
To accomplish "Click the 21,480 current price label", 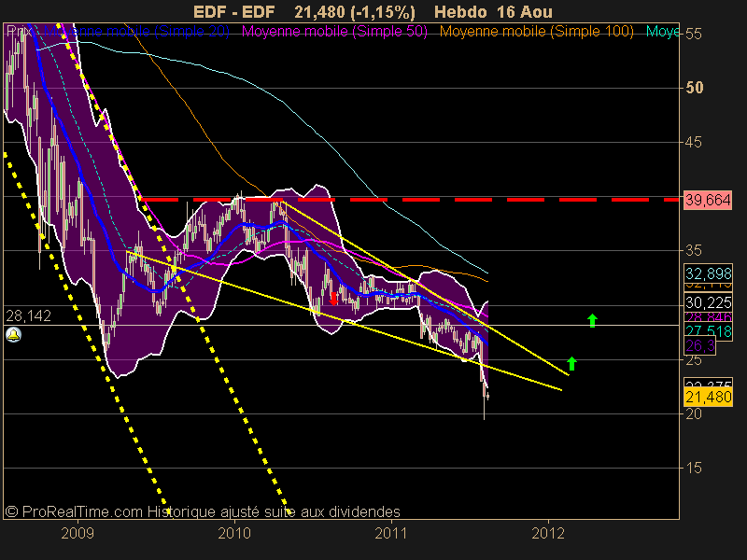I will (708, 397).
